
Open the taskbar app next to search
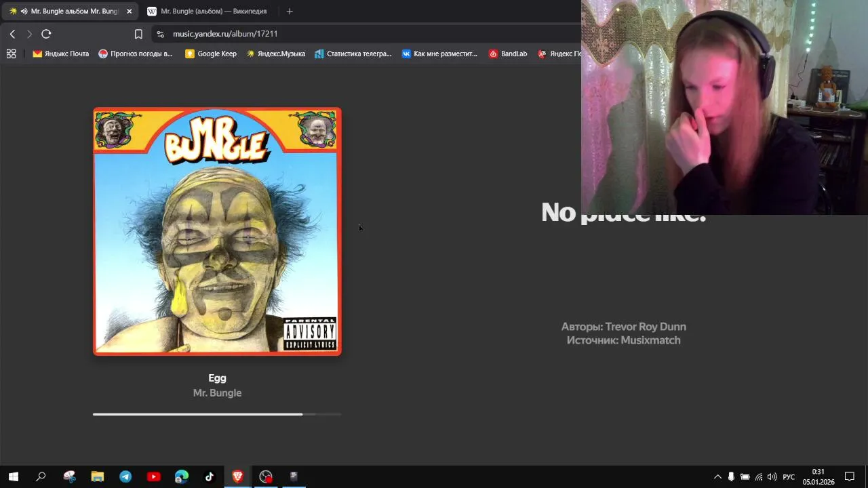point(69,476)
